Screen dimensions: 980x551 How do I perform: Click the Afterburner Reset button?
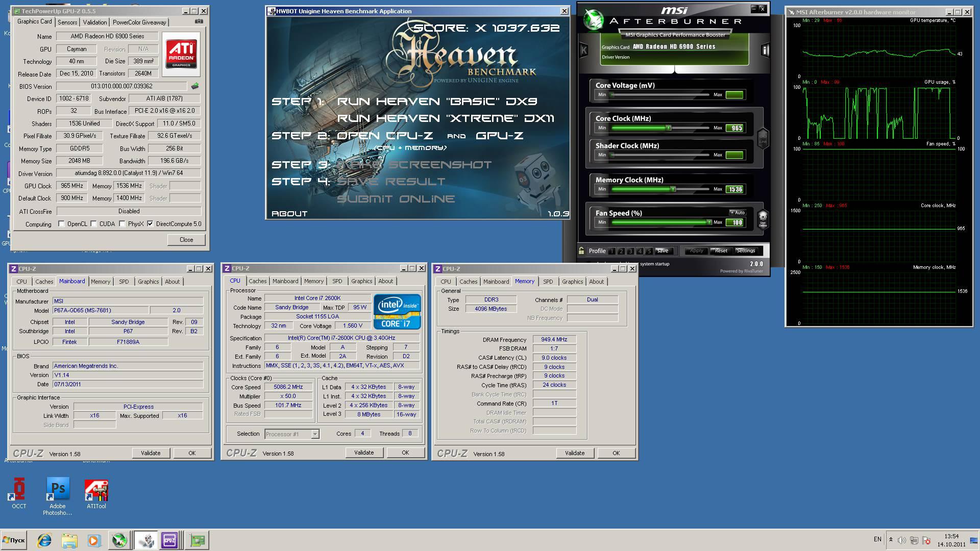click(x=721, y=251)
